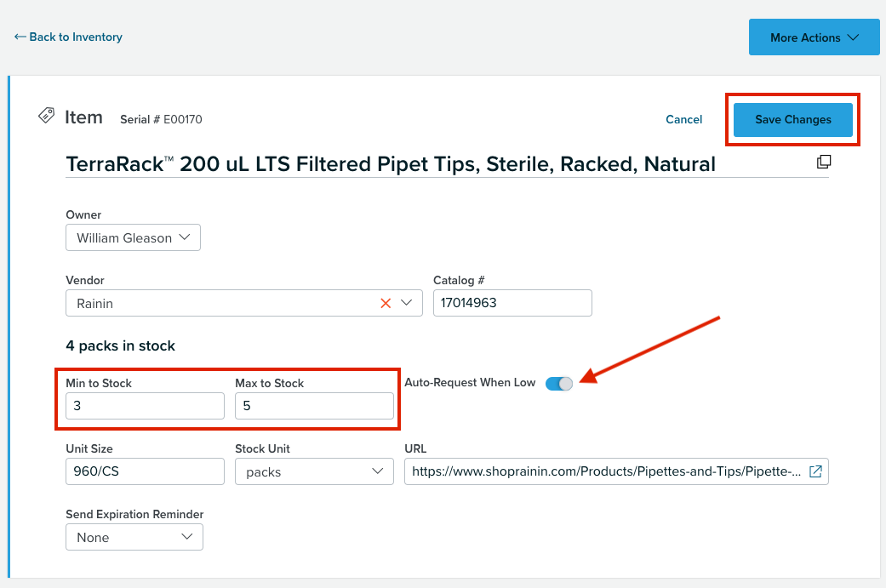
Task: Click the Serial # E00170 text
Action: [x=161, y=120]
